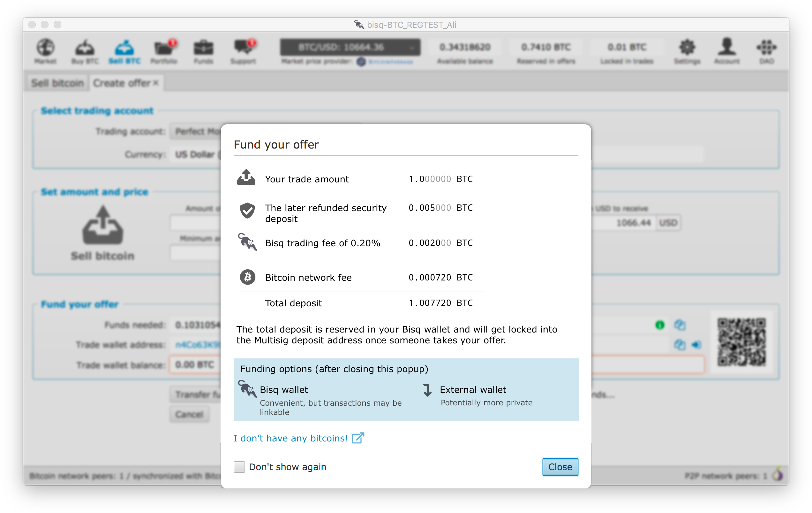Open the Account section
This screenshot has height=513, width=812.
tap(727, 51)
